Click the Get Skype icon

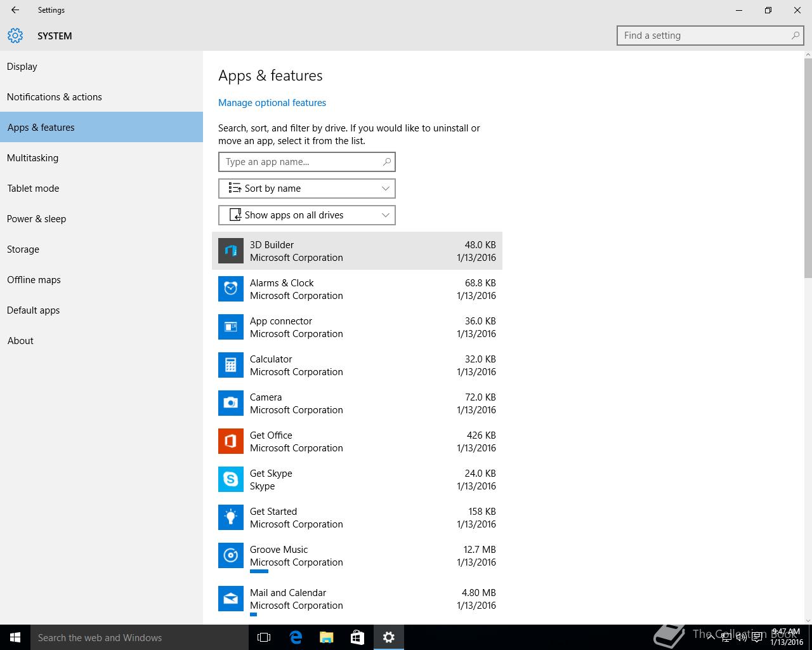pos(231,479)
